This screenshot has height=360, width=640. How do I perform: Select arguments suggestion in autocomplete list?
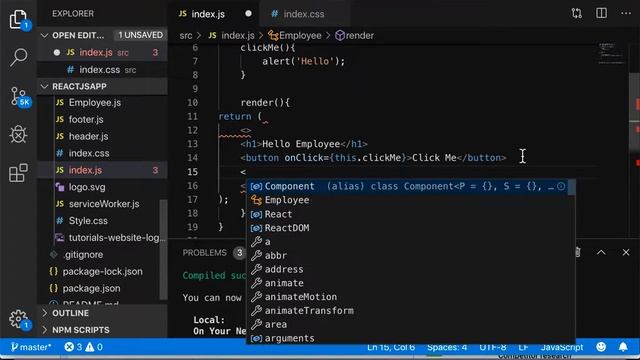410,338
